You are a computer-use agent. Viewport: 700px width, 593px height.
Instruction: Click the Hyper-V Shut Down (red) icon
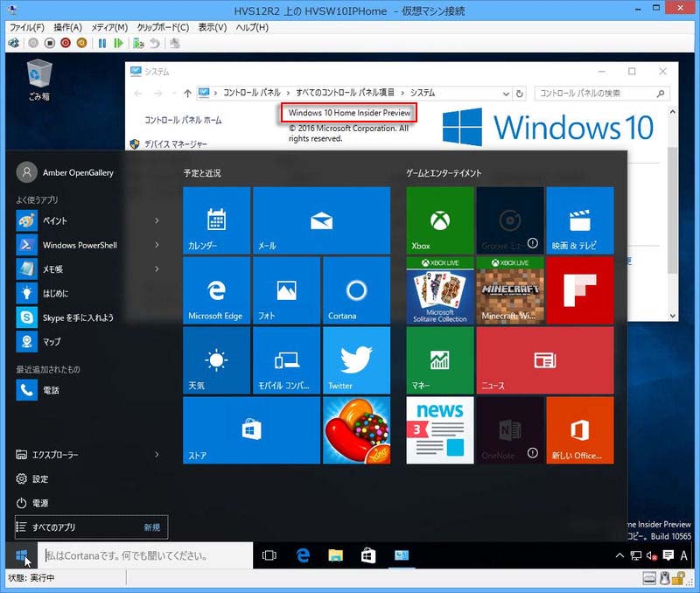tap(66, 43)
